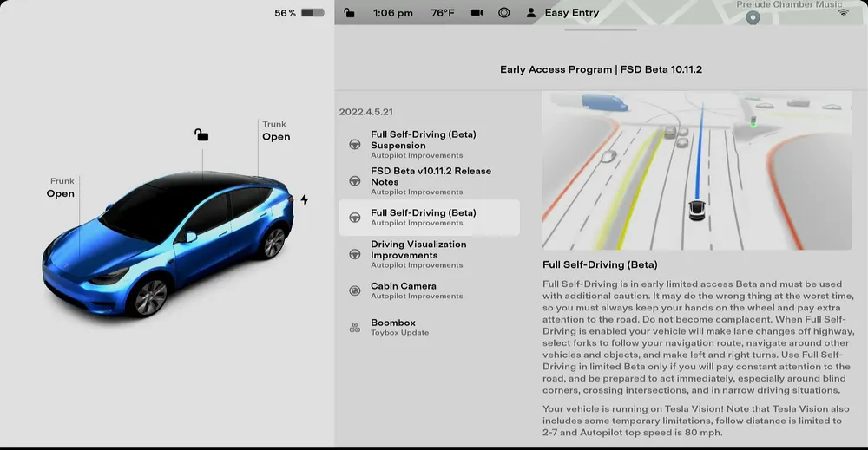This screenshot has width=868, height=450.
Task: Tap the Prelude Chamber Music map label
Action: 789,4
